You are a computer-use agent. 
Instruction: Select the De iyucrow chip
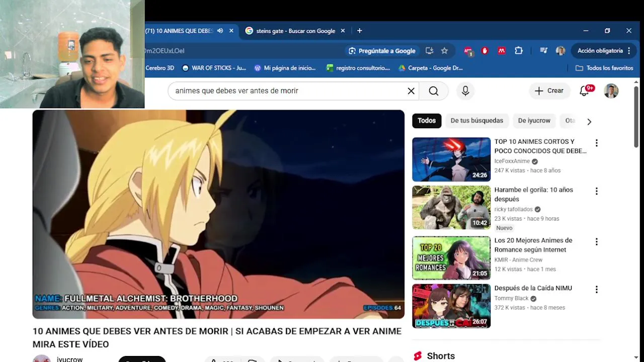pyautogui.click(x=534, y=121)
